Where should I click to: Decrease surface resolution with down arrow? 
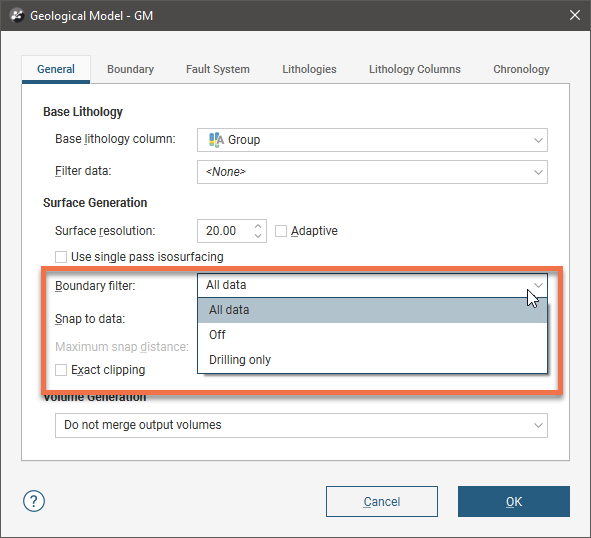tap(258, 236)
